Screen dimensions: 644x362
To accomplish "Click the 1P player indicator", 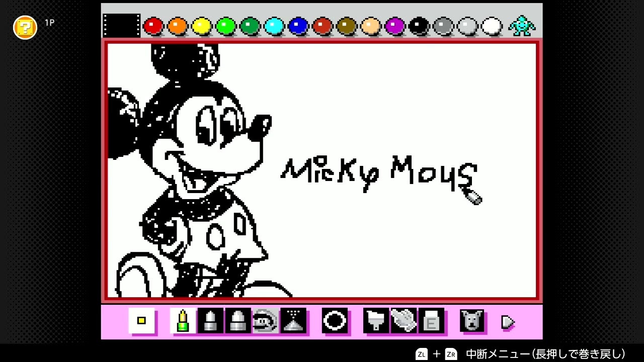I will (49, 23).
